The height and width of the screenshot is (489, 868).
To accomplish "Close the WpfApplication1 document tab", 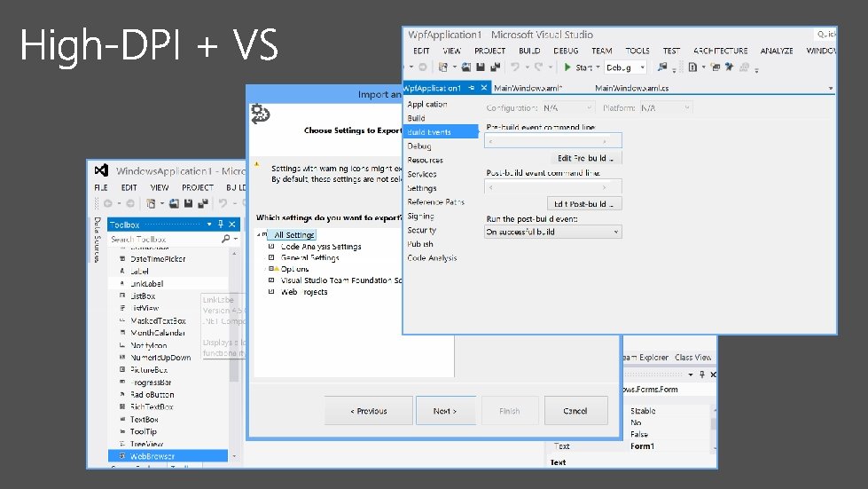I will coord(484,88).
